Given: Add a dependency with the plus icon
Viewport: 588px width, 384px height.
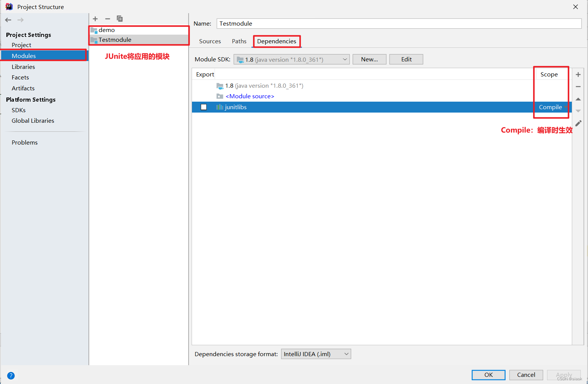Looking at the screenshot, I should click(x=578, y=75).
